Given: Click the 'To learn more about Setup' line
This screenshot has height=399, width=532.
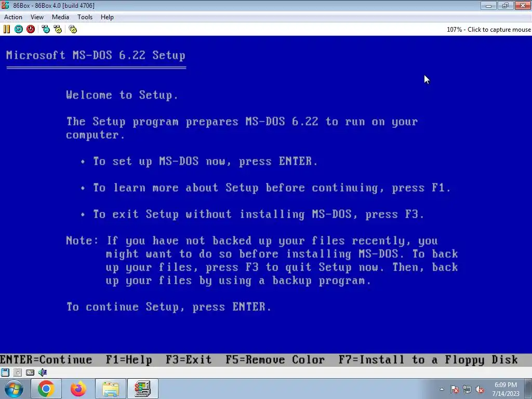Looking at the screenshot, I should pyautogui.click(x=272, y=188).
